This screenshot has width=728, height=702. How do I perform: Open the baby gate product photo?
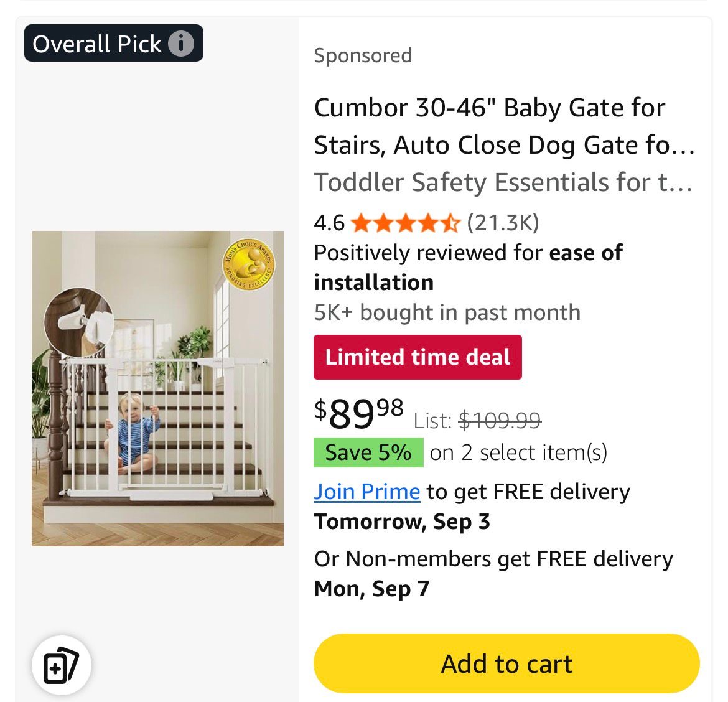click(x=157, y=388)
